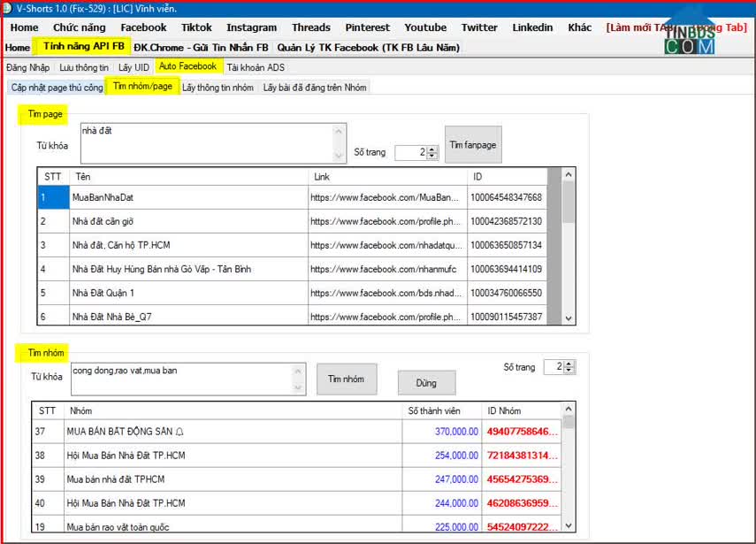Select the Auto Facebook tab
The height and width of the screenshot is (544, 756).
[x=188, y=66]
